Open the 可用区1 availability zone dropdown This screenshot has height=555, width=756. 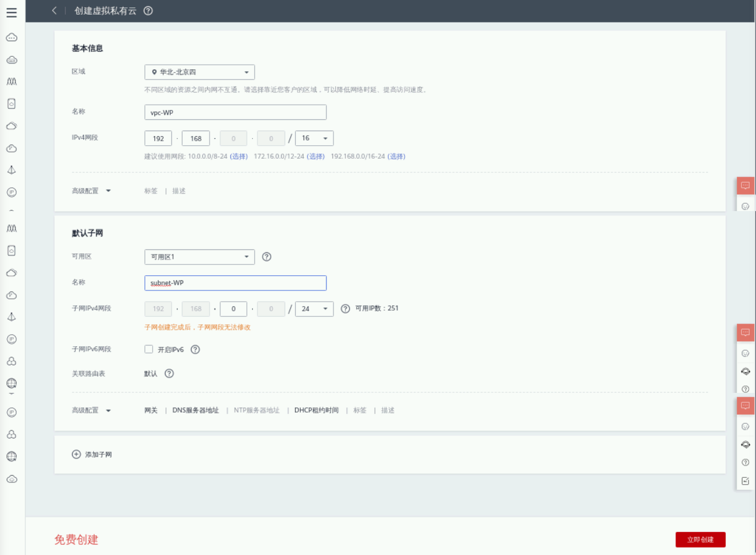[x=199, y=257]
